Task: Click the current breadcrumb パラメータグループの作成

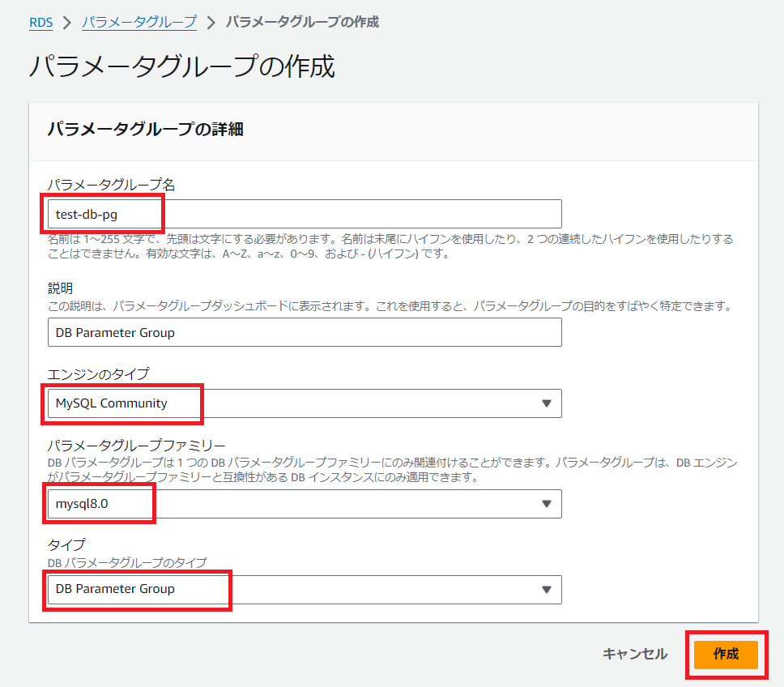Action: (x=302, y=22)
